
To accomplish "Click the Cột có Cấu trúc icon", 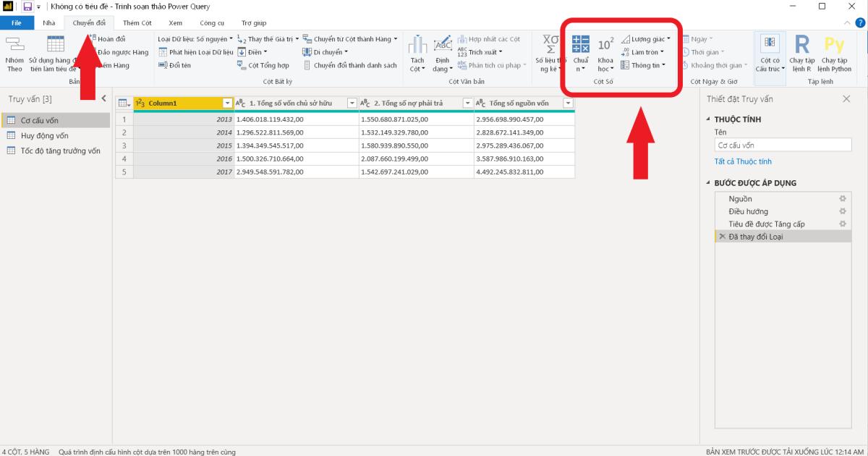I will [x=770, y=44].
